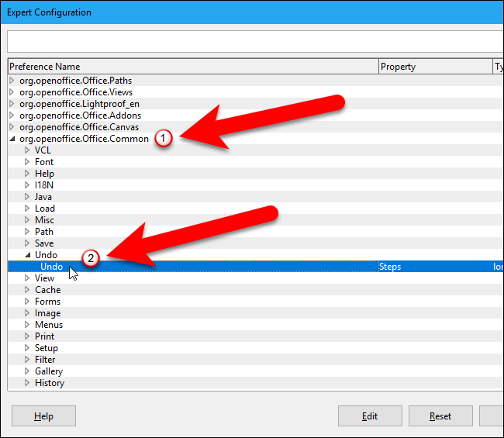Select the Setup tree item label
This screenshot has width=504, height=438.
(x=47, y=348)
